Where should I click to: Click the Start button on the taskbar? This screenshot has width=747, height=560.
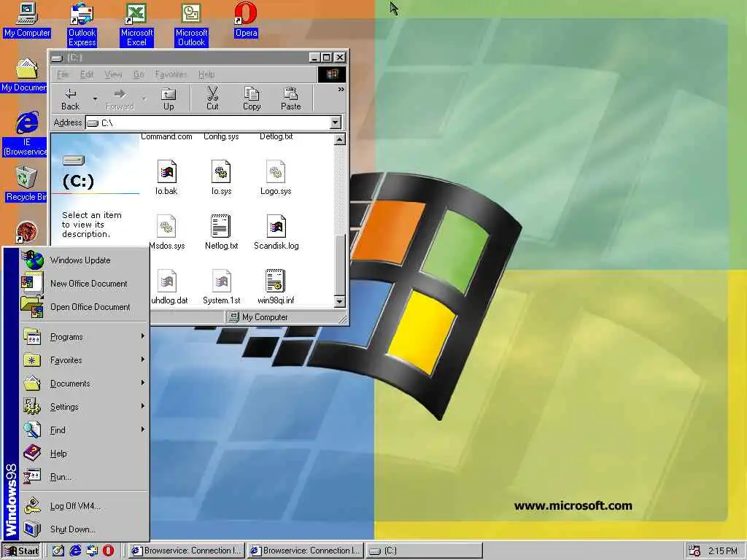[22, 551]
